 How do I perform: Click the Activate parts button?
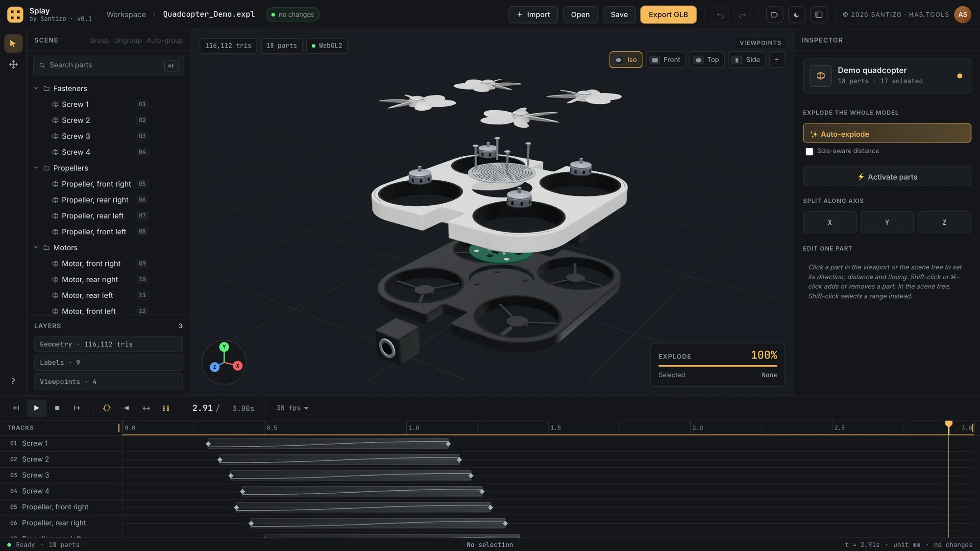point(887,176)
